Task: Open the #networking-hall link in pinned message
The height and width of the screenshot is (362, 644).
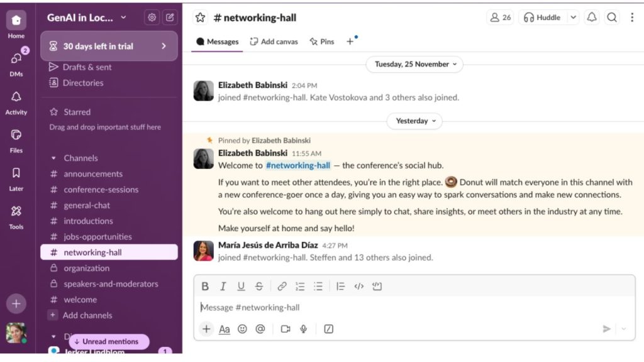Action: [x=297, y=165]
